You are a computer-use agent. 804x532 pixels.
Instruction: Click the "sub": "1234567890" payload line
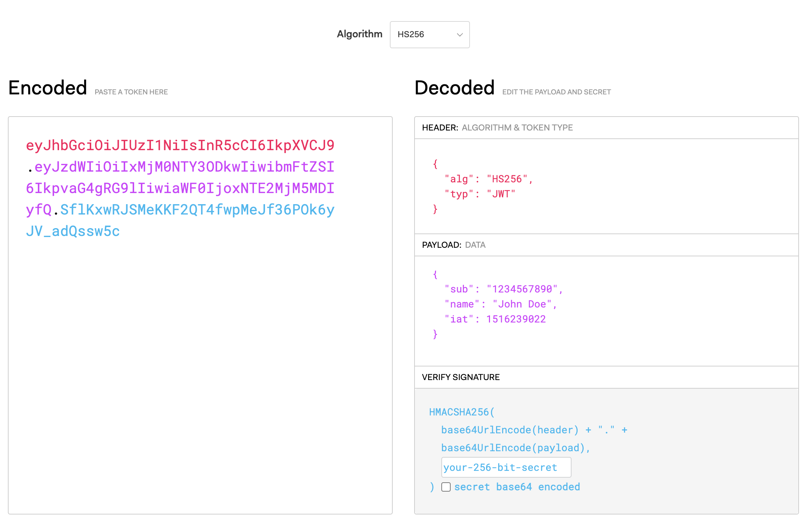point(504,289)
